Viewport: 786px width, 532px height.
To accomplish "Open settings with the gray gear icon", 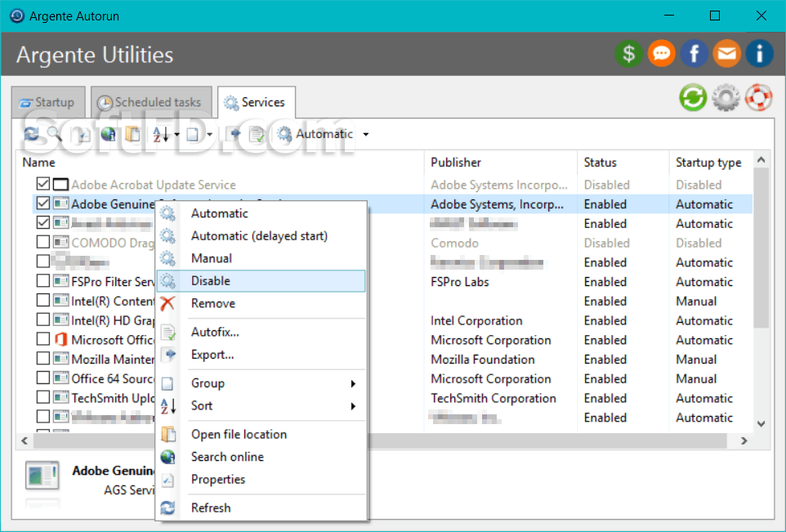I will (726, 97).
